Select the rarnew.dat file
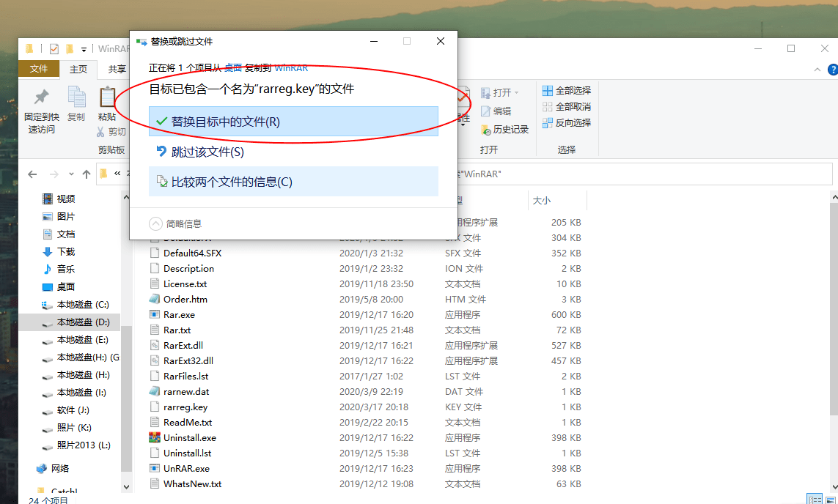This screenshot has height=504, width=838. click(186, 392)
